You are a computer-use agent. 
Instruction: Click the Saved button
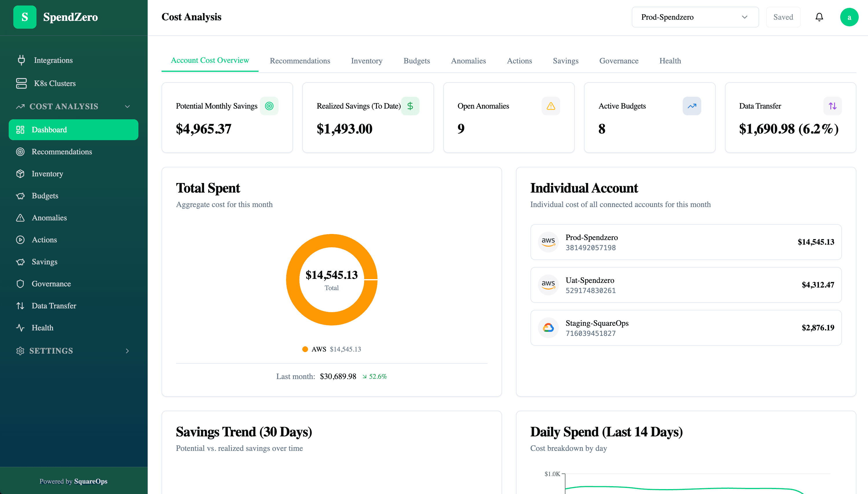click(783, 17)
